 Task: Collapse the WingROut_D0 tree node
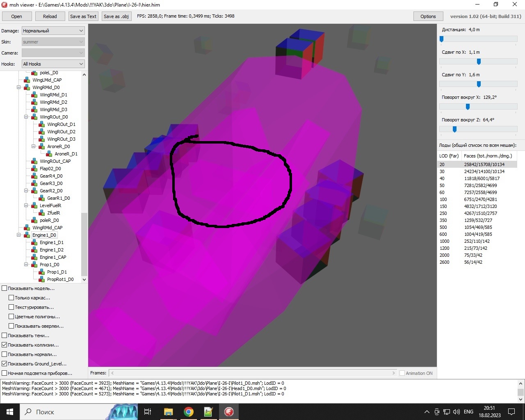tap(26, 117)
